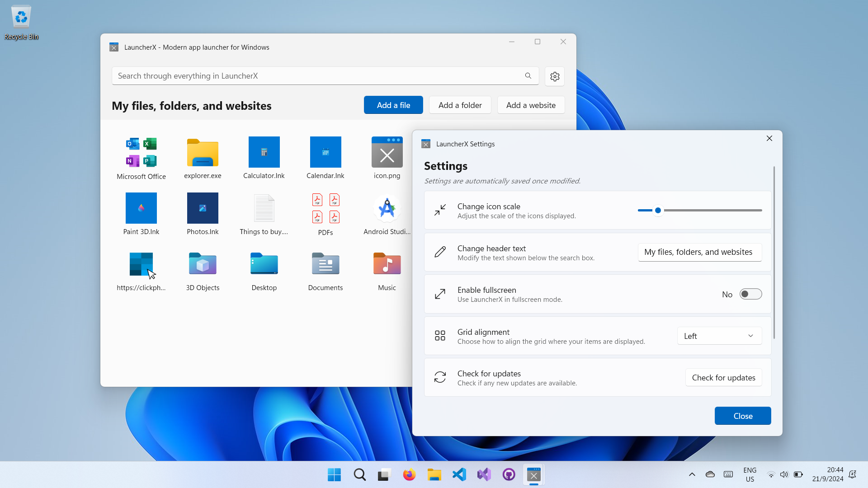Click the fullscreen arrows icon
Screen dimensions: 868x488
tap(440, 294)
